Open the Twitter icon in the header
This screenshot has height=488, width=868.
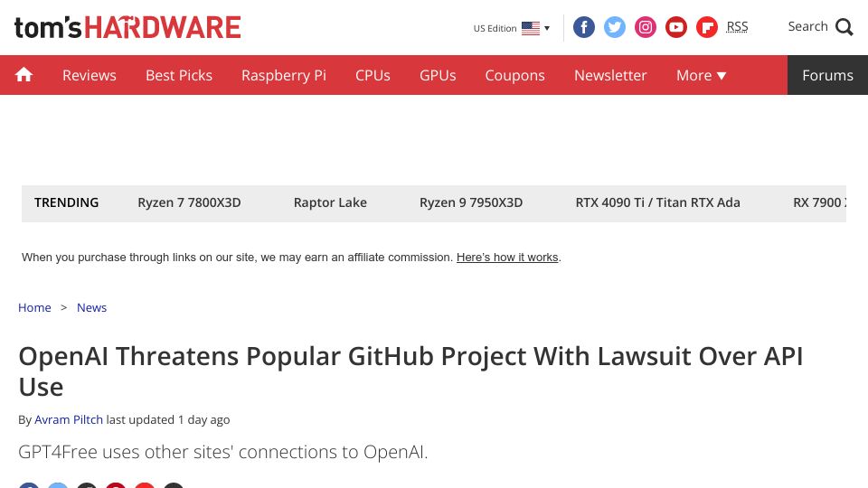click(x=615, y=27)
